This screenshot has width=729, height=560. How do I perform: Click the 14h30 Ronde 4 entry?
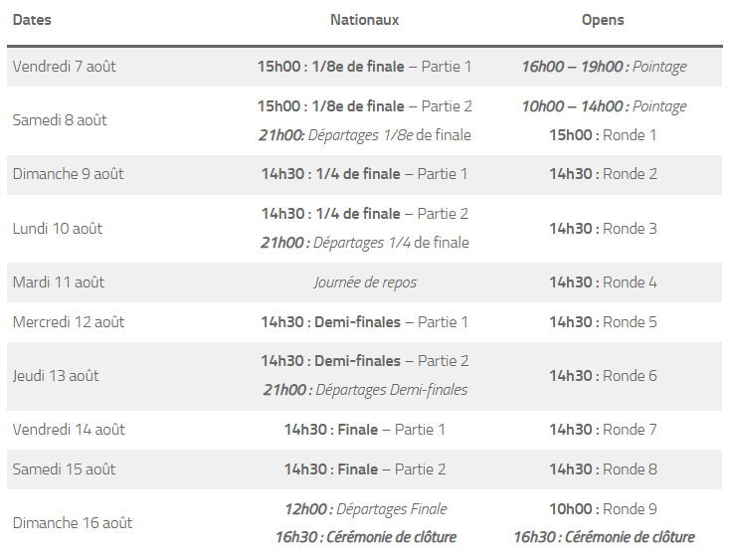pos(603,282)
